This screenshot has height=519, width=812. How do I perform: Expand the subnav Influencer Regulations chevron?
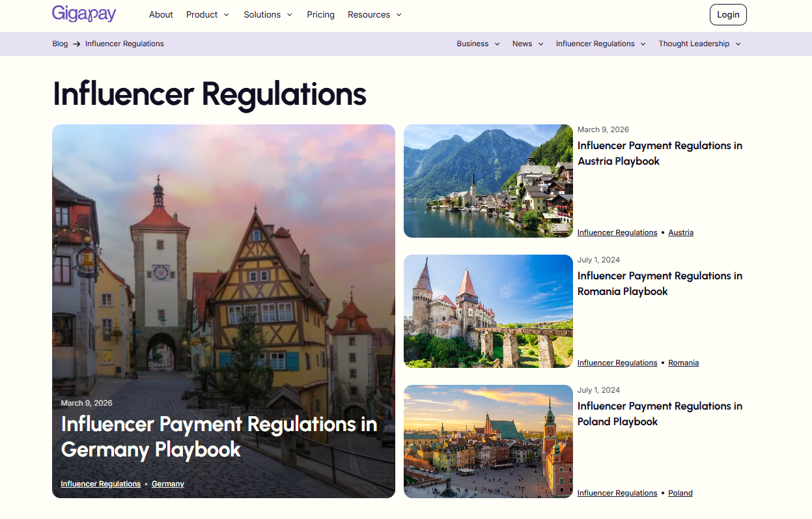click(643, 44)
